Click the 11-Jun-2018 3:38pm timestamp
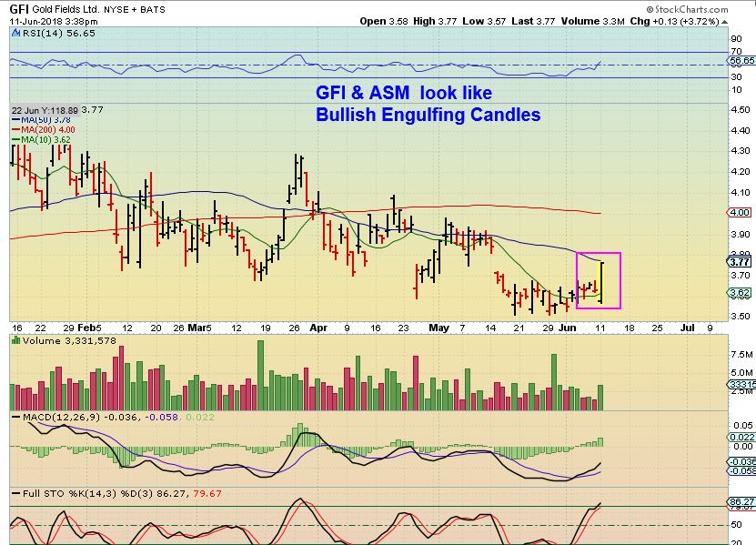Screen dimensions: 756x545 pos(54,21)
